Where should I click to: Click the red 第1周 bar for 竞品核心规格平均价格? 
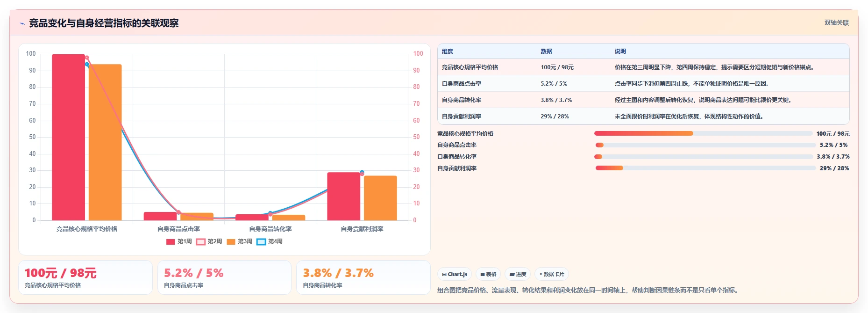69,137
